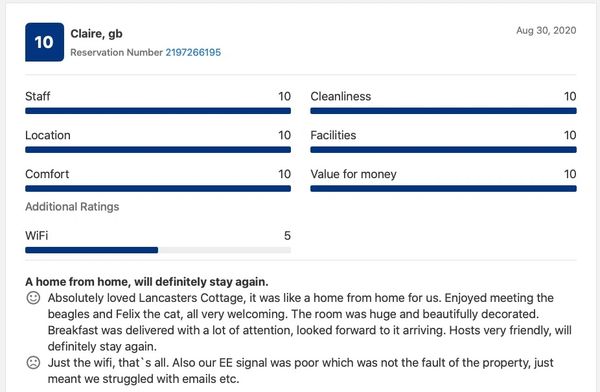The image size is (600, 392).
Task: Click the Facilities rating bar
Action: 443,150
